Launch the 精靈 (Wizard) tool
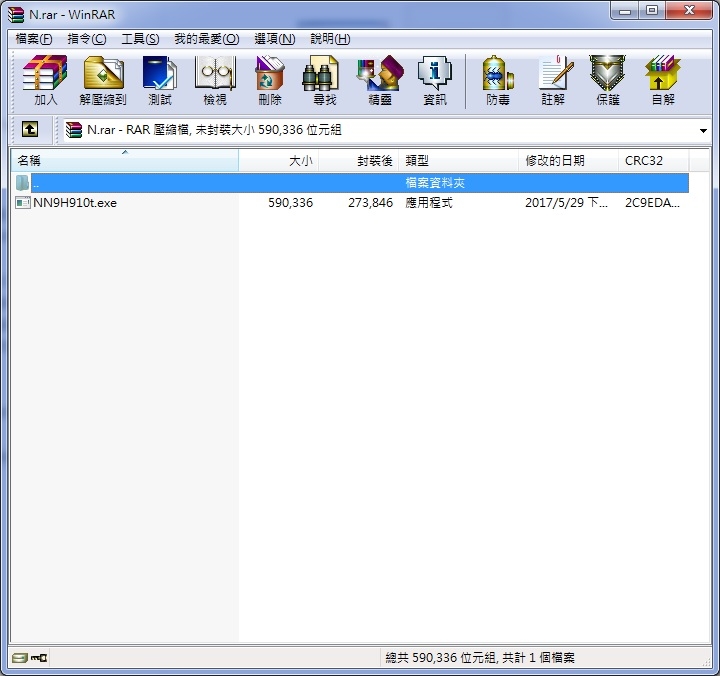 click(x=380, y=80)
